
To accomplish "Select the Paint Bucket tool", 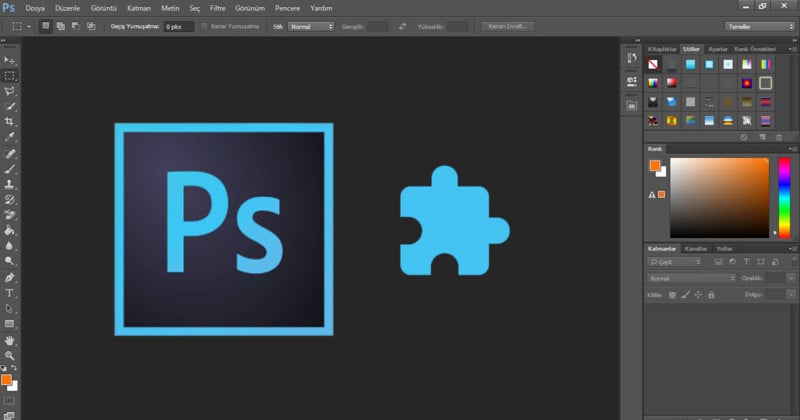I will pyautogui.click(x=9, y=230).
